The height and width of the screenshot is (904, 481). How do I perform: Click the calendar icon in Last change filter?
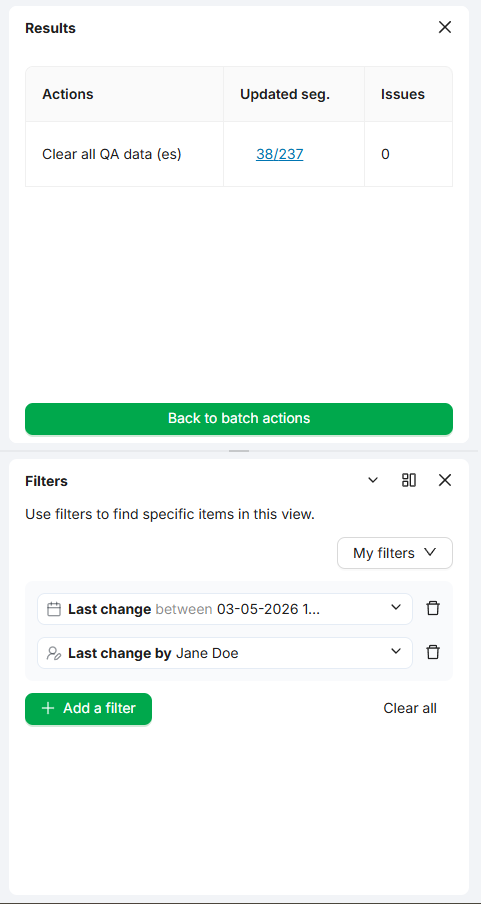[54, 609]
